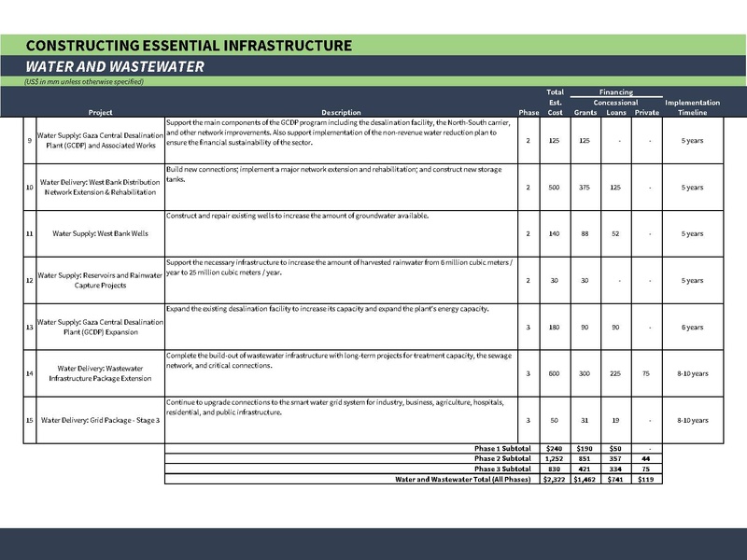Select the Phase 1 Subtotal label
The image size is (747, 560).
(x=502, y=449)
